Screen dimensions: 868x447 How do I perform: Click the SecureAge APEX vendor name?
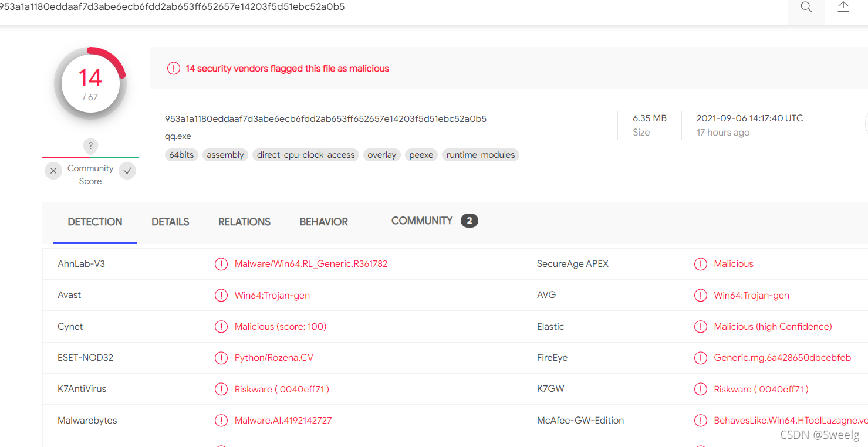coord(573,263)
